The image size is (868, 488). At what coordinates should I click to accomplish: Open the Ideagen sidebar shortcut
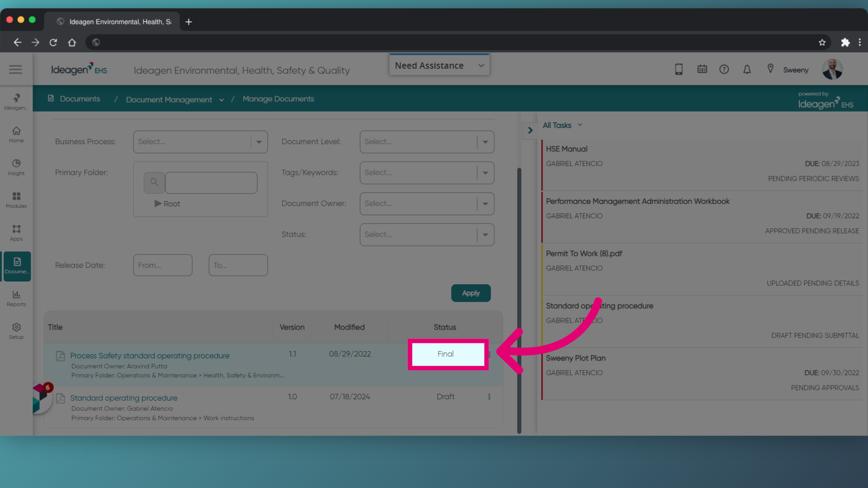click(16, 102)
